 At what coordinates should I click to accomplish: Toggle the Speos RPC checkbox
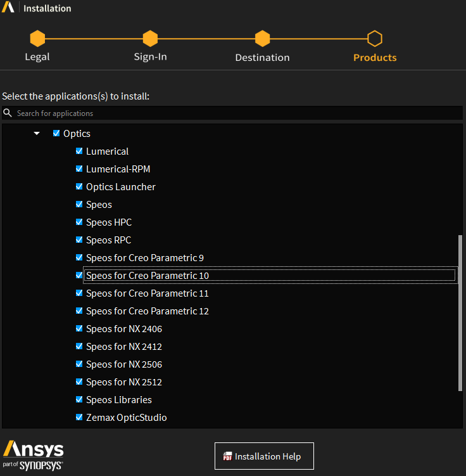pos(79,240)
